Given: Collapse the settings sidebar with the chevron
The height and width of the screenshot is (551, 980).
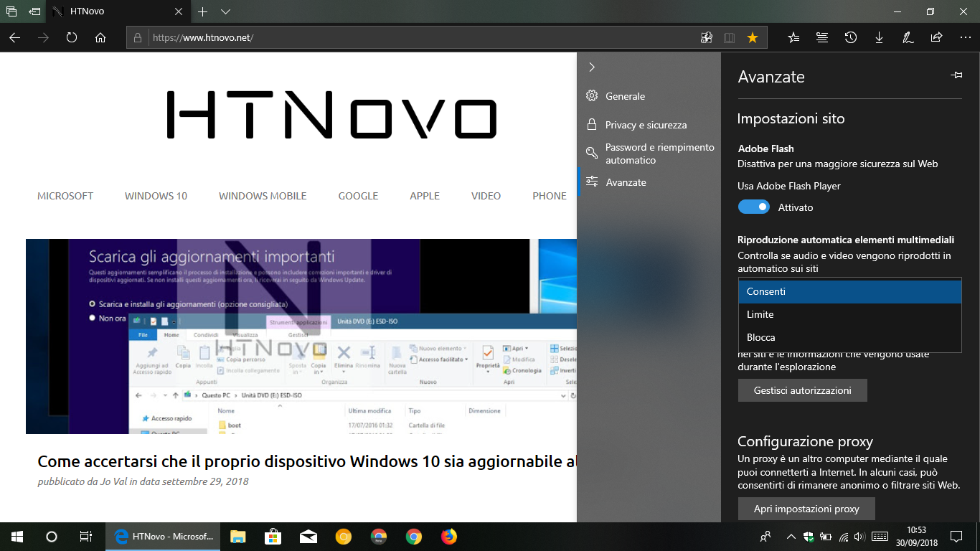Looking at the screenshot, I should [x=592, y=67].
